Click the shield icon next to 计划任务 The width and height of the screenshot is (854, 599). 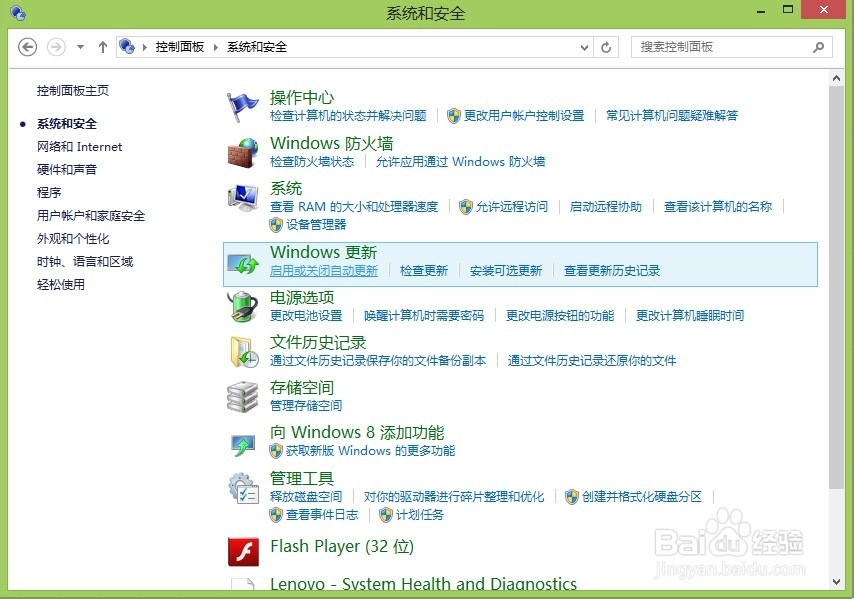click(x=386, y=515)
